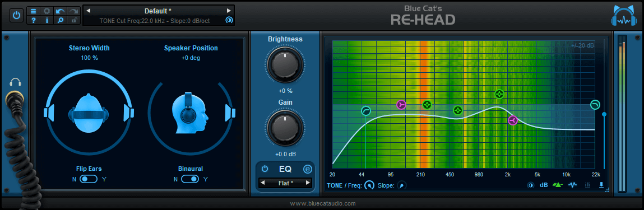This screenshot has height=210, width=644.
Task: Click the magnifier zoom icon
Action: coord(61,20)
